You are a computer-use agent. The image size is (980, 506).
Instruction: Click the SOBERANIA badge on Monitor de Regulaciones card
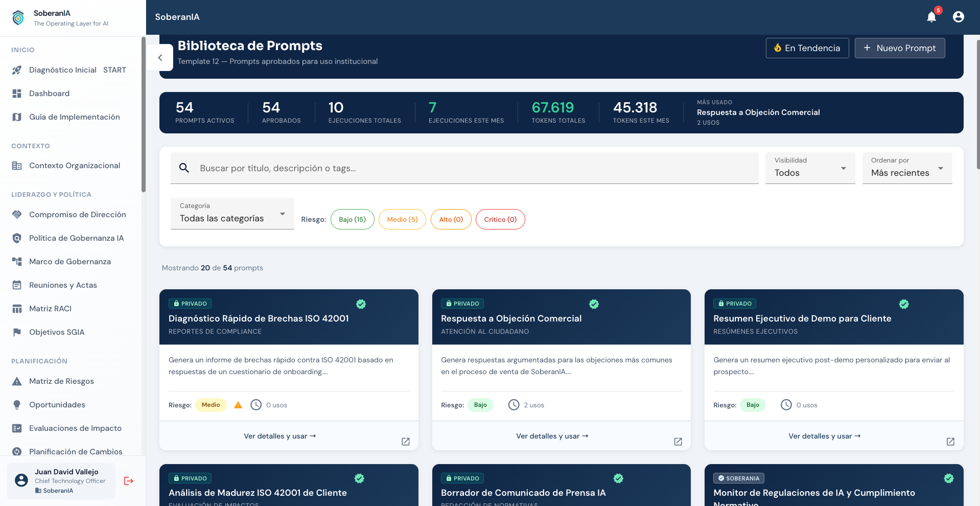tap(739, 478)
